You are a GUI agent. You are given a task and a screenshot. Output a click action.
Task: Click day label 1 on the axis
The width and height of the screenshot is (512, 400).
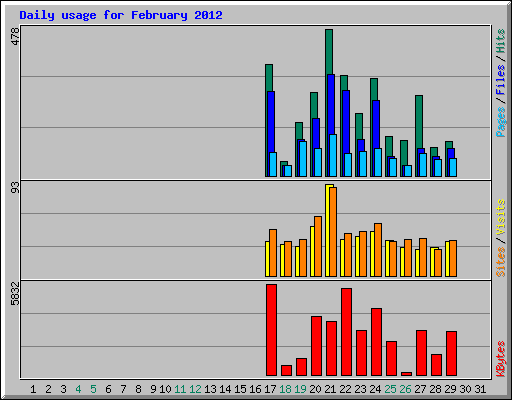tap(33, 389)
